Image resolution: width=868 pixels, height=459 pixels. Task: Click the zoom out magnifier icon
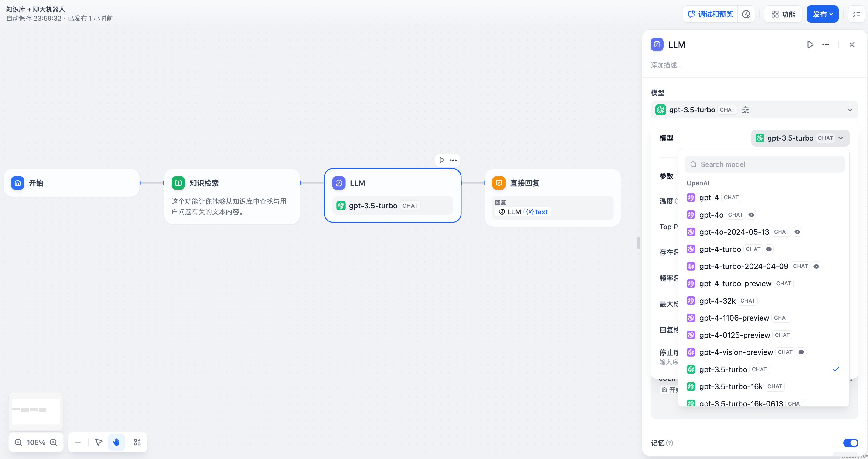click(18, 442)
